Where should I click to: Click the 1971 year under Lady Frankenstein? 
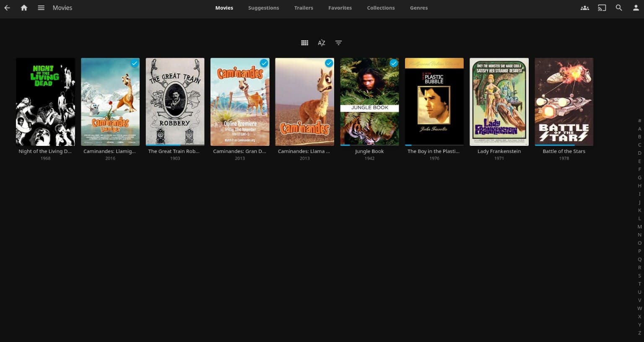[499, 158]
